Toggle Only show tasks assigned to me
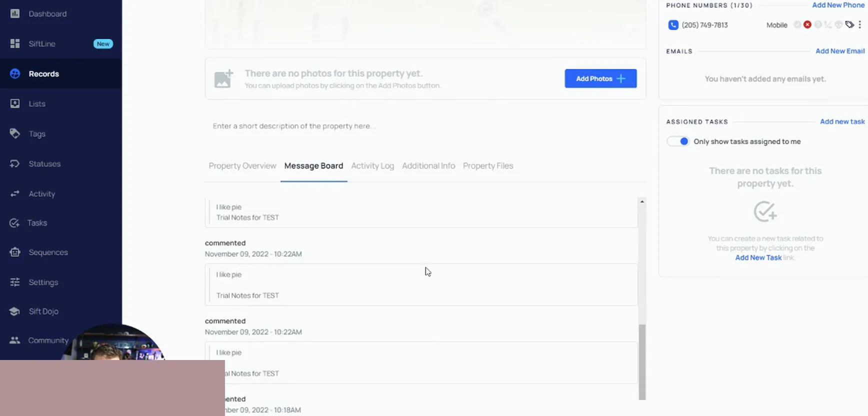Image resolution: width=868 pixels, height=416 pixels. [678, 141]
